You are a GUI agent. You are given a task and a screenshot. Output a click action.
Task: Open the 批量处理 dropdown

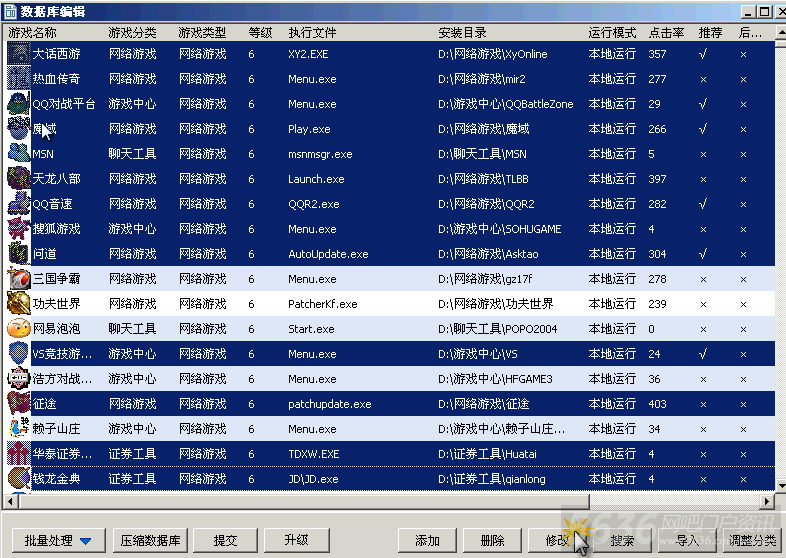pos(58,540)
